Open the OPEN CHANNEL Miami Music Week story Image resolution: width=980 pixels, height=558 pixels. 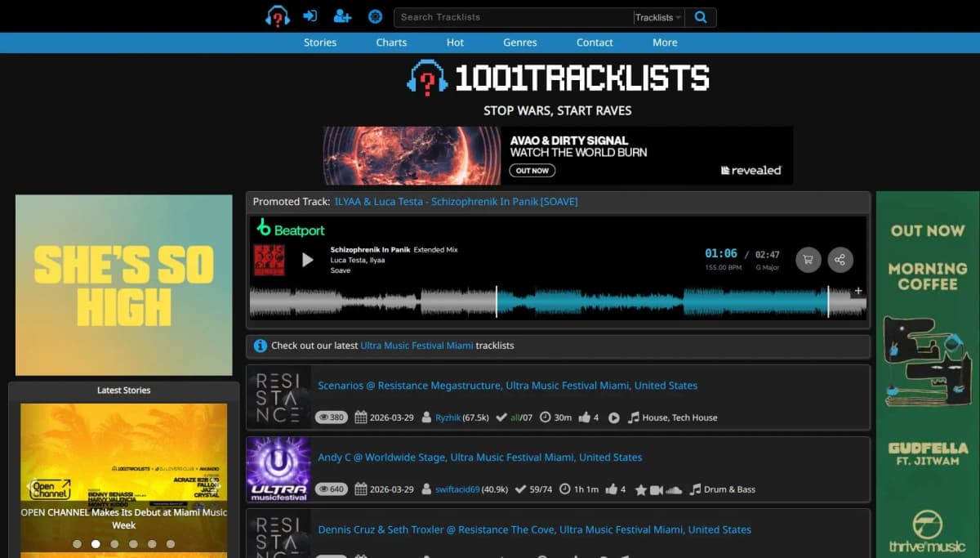coord(124,519)
